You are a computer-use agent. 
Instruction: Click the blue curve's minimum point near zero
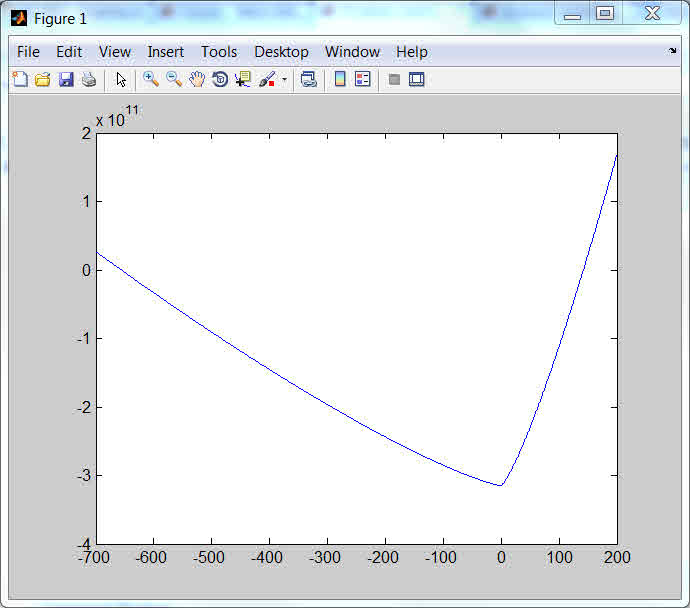click(x=500, y=485)
